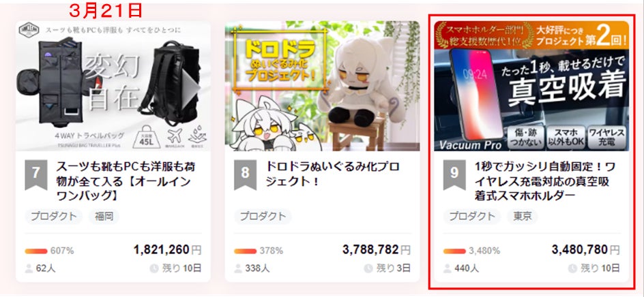Screen dimensions: 644x297
Task: Click the supporter icon beside 62人
Action: (29, 268)
